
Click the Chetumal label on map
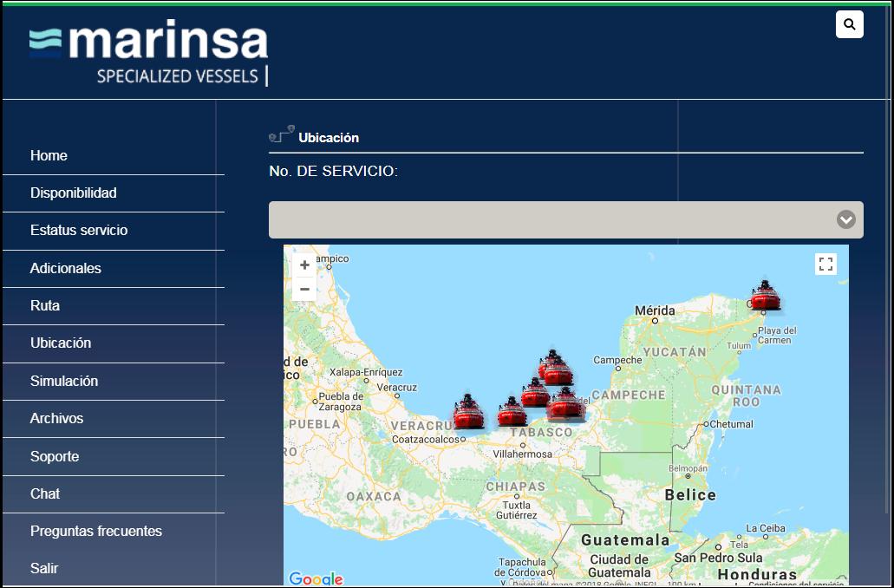pyautogui.click(x=732, y=424)
